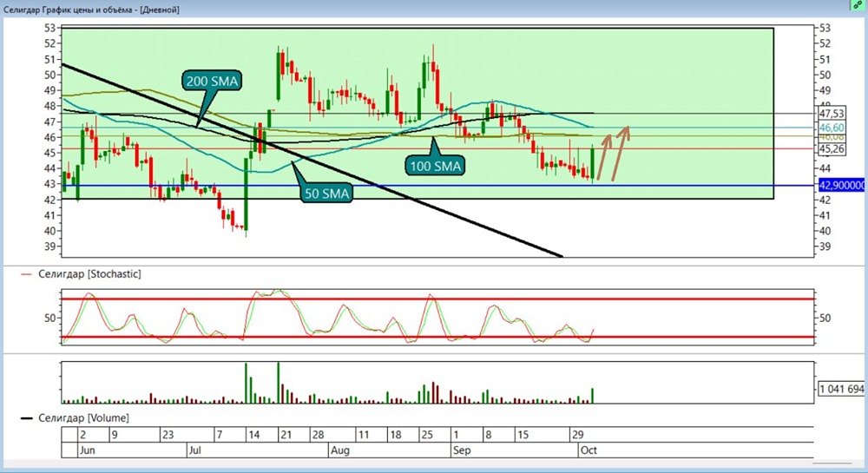
Task: Click the 'Aug' month label
Action: point(340,450)
